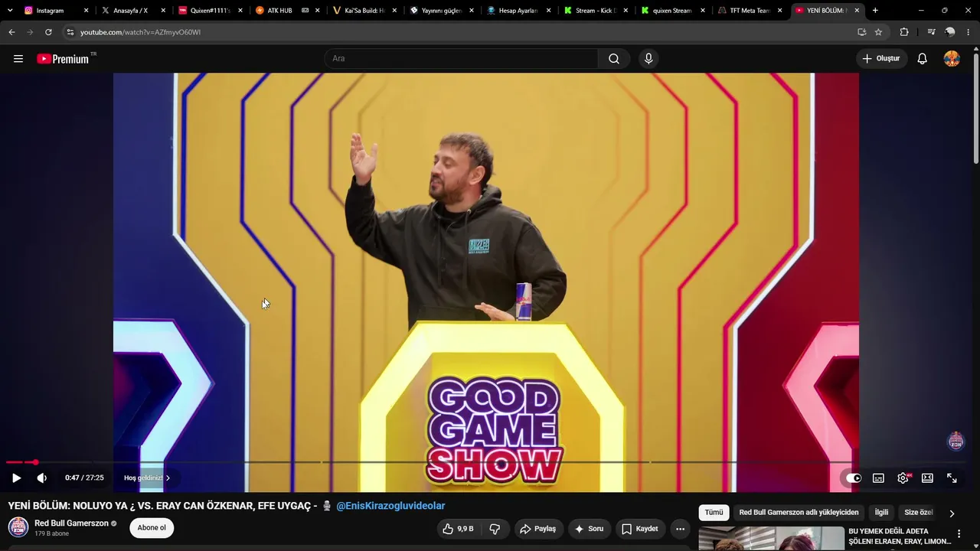This screenshot has height=551, width=980.
Task: Select the Tümü filter chip
Action: 714,513
